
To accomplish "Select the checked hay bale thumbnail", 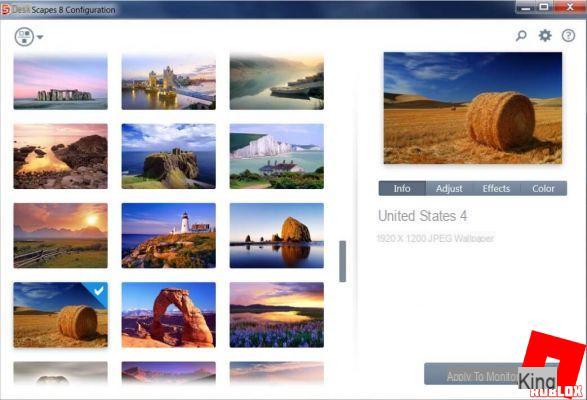I will pyautogui.click(x=61, y=315).
